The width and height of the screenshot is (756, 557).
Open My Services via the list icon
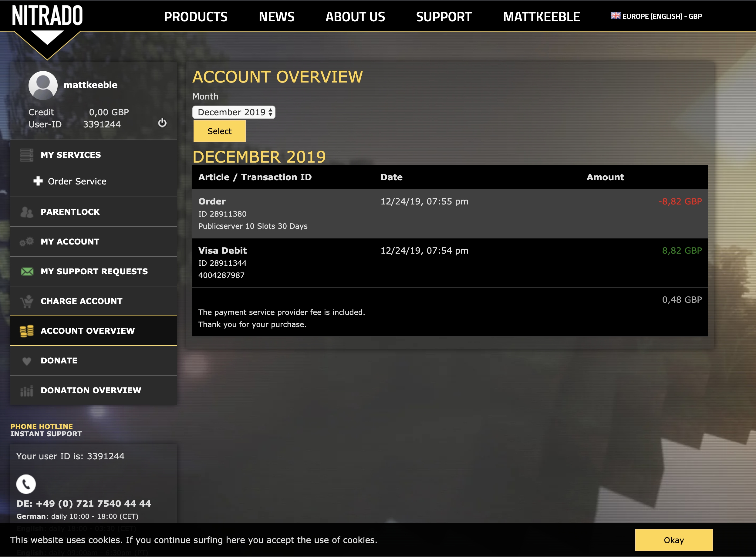[26, 155]
